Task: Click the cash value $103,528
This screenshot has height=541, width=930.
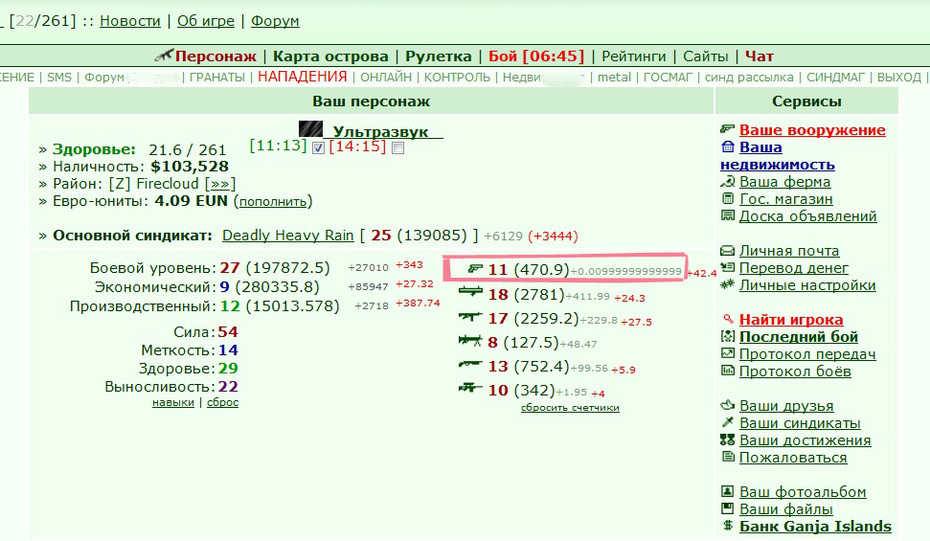Action: [x=190, y=166]
